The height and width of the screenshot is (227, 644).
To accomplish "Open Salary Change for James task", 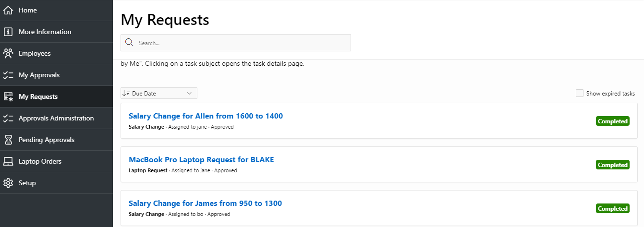I will (205, 203).
